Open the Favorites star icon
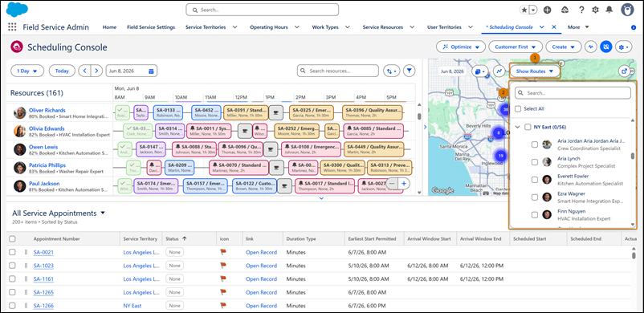This screenshot has height=313, width=644. [x=524, y=10]
